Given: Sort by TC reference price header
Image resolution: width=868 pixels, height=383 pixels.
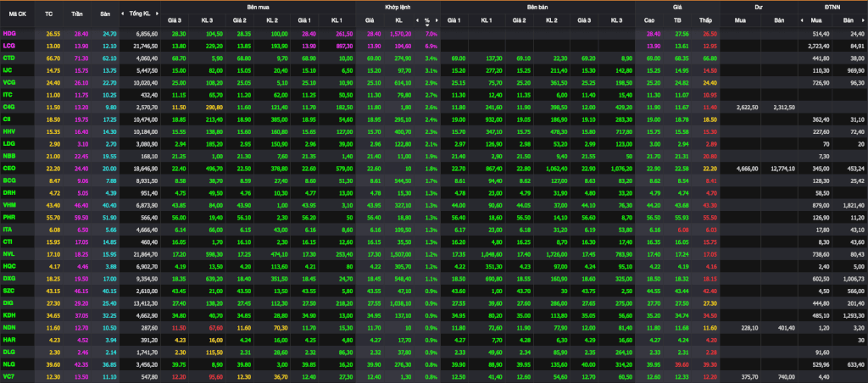Looking at the screenshot, I should click(x=48, y=14).
